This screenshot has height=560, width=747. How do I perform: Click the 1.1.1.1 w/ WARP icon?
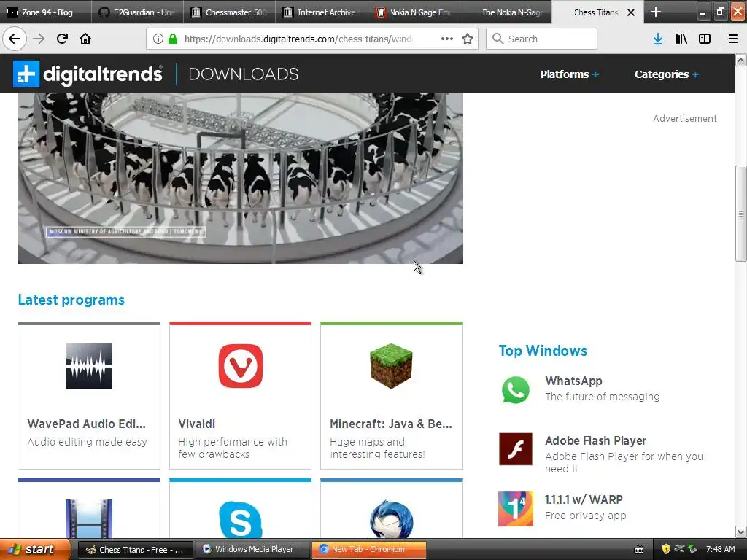click(516, 508)
